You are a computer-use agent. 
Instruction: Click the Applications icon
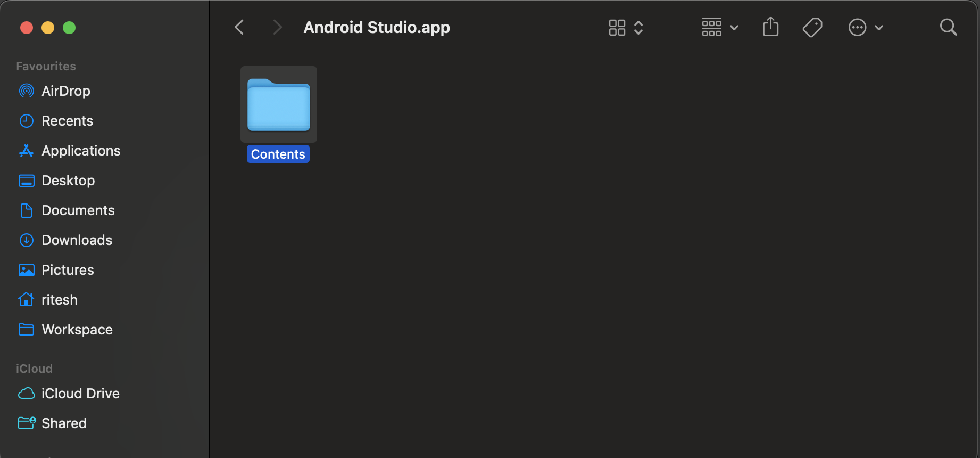(x=27, y=151)
